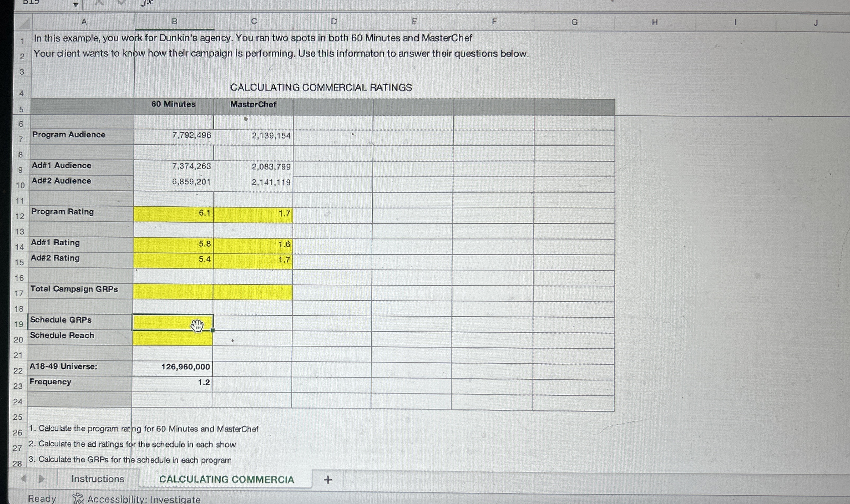Select column B header
850x504 pixels.
(x=174, y=22)
